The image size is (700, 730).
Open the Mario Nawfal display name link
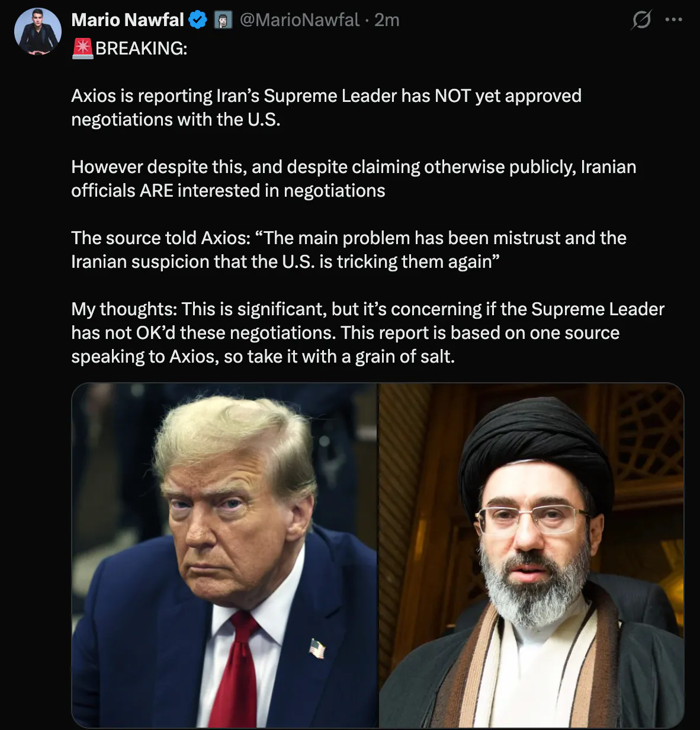127,20
